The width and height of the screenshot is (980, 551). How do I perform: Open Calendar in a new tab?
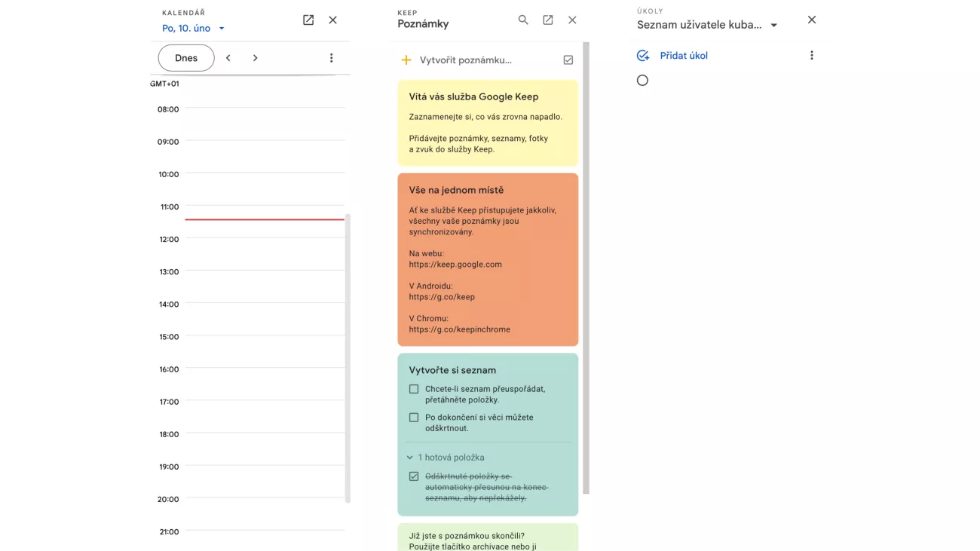pos(308,20)
